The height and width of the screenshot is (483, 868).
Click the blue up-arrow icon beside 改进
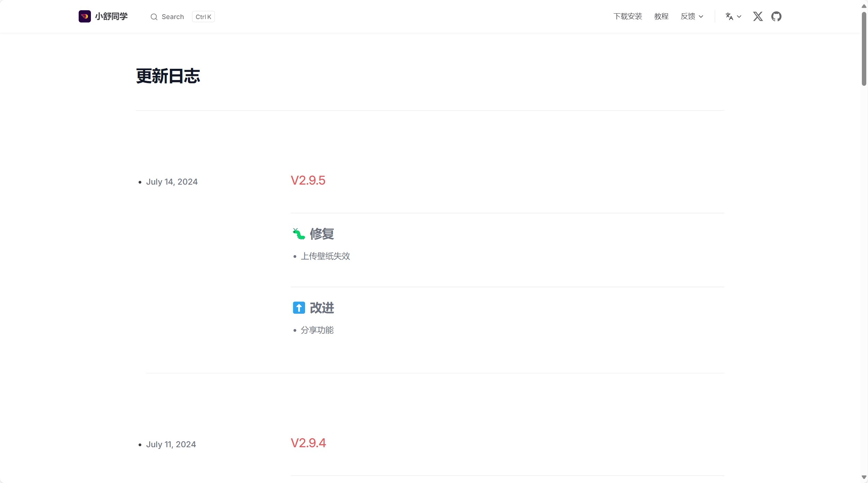[x=299, y=308]
